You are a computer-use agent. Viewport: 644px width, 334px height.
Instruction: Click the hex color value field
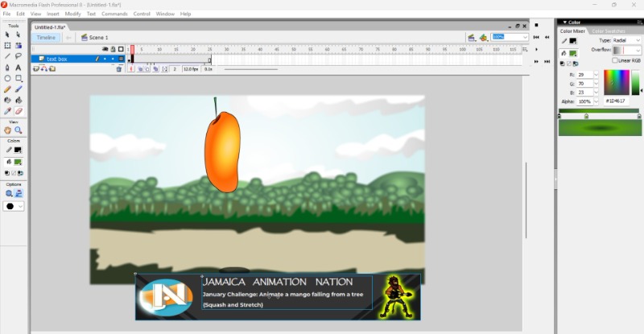[615, 101]
